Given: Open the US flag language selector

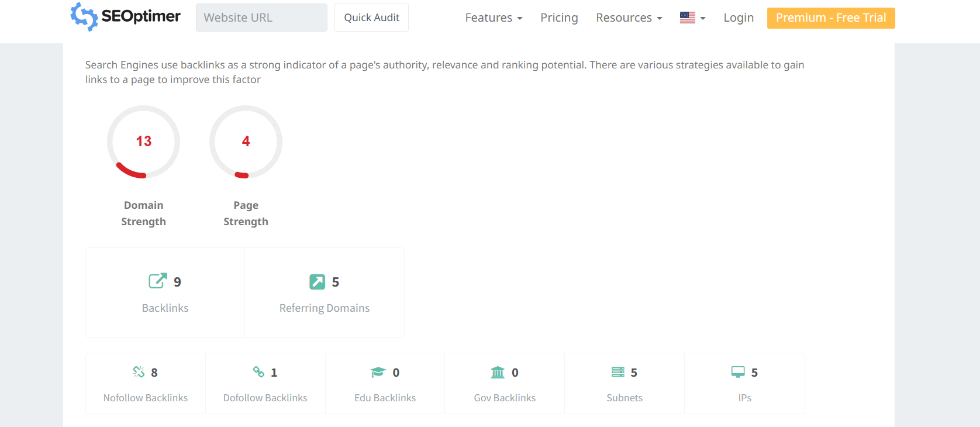Looking at the screenshot, I should pyautogui.click(x=693, y=18).
